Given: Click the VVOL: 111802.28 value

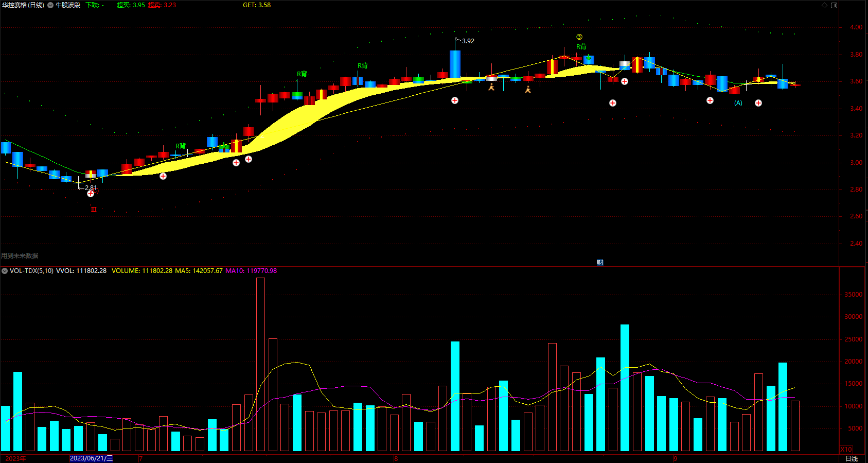Looking at the screenshot, I should pos(81,271).
